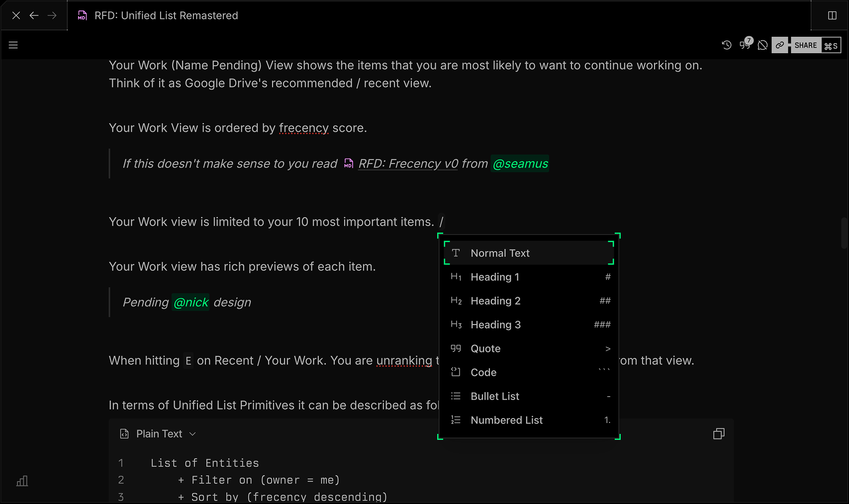Copy the document link with the chain icon
849x504 pixels.
click(780, 45)
